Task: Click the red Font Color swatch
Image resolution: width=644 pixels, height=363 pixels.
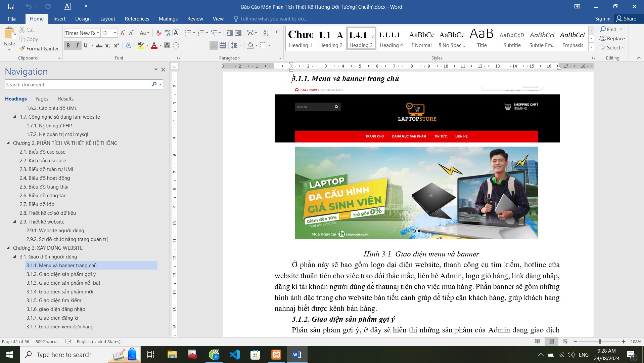Action: (154, 46)
